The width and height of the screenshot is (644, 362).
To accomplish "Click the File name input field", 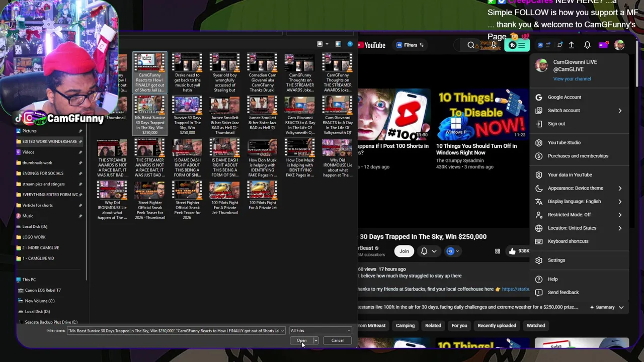I will click(174, 331).
